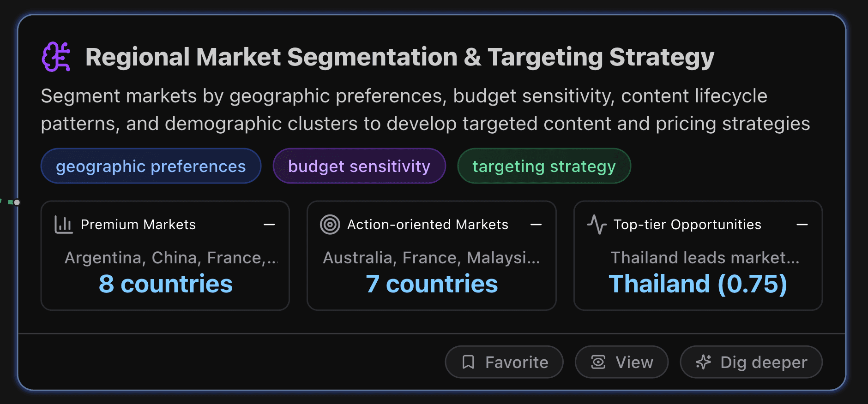Select the geographic preferences tag
Image resolution: width=868 pixels, height=404 pixels.
[x=151, y=166]
